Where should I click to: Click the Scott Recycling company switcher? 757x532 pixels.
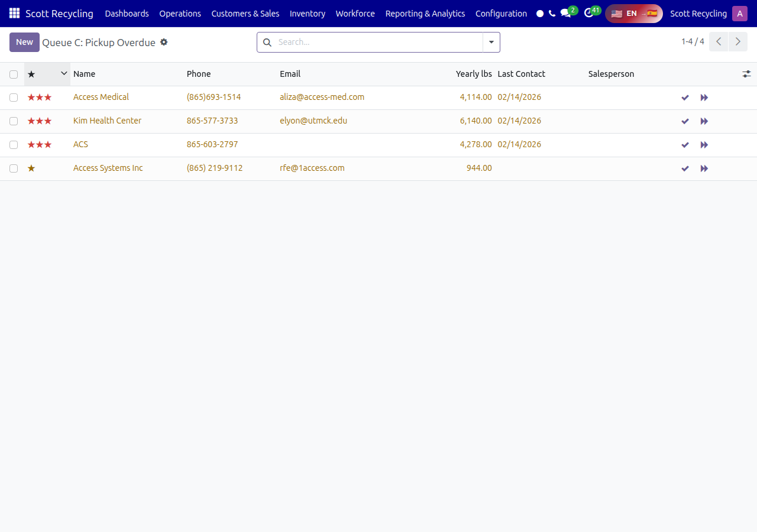click(698, 14)
